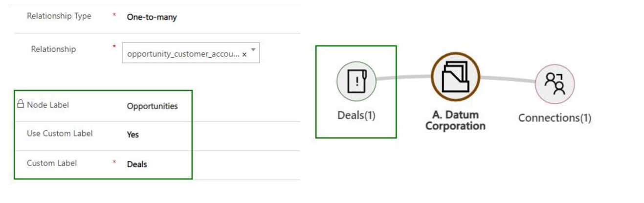Click the lock icon beside Node Label
This screenshot has height=203, width=644.
click(x=20, y=104)
